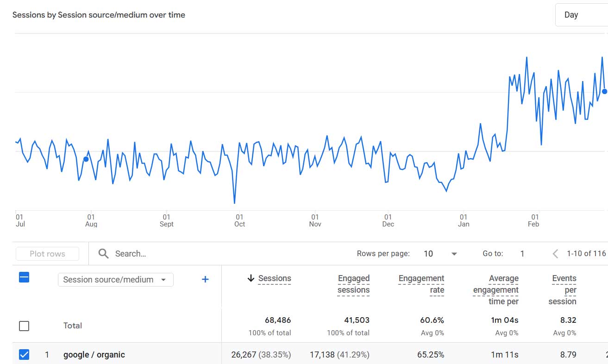This screenshot has height=364, width=608.
Task: Click the 60.6% engagement rate value
Action: pos(432,320)
